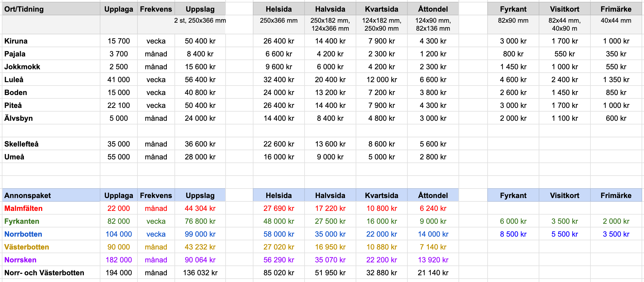The height and width of the screenshot is (282, 644).
Task: Click the Norrbotten Visitkort price 5 500 kr
Action: tap(564, 234)
